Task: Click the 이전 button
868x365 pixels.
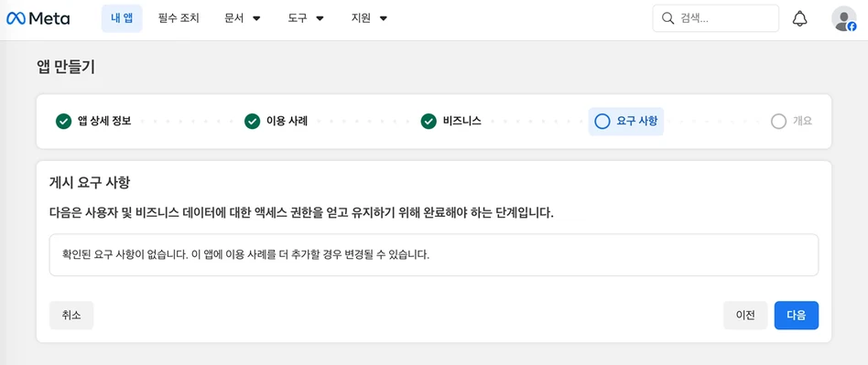Action: (x=745, y=316)
